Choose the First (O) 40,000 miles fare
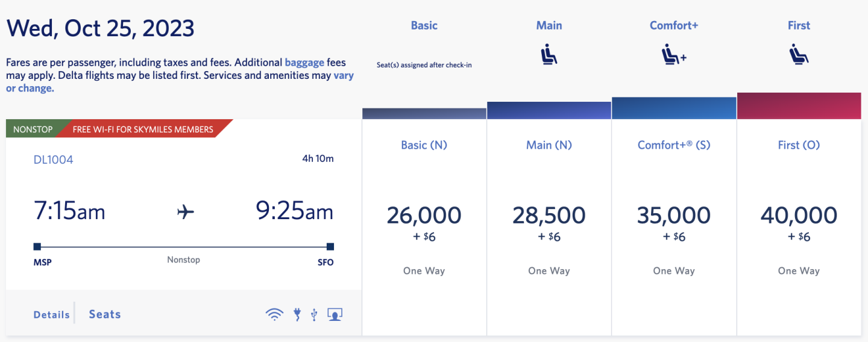This screenshot has width=868, height=342. click(799, 215)
